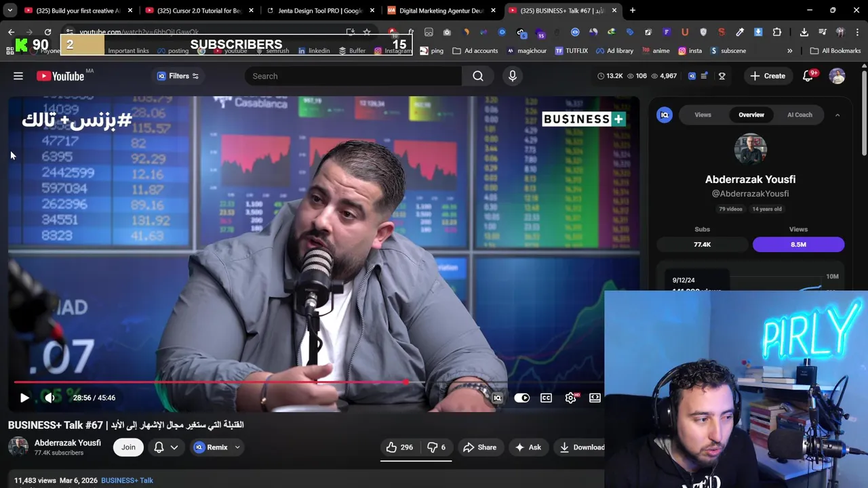Open Abderrazak Yousfi channel name in panel
Image resolution: width=868 pixels, height=488 pixels.
[x=750, y=180]
